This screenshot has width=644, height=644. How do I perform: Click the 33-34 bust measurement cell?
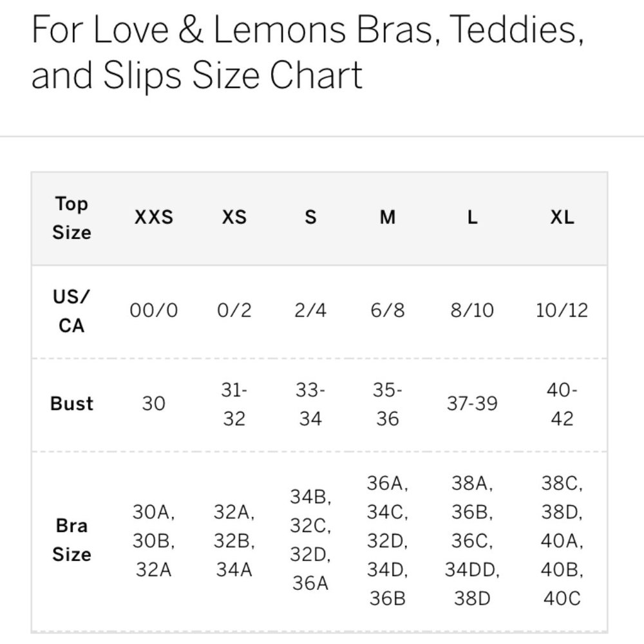tap(310, 404)
